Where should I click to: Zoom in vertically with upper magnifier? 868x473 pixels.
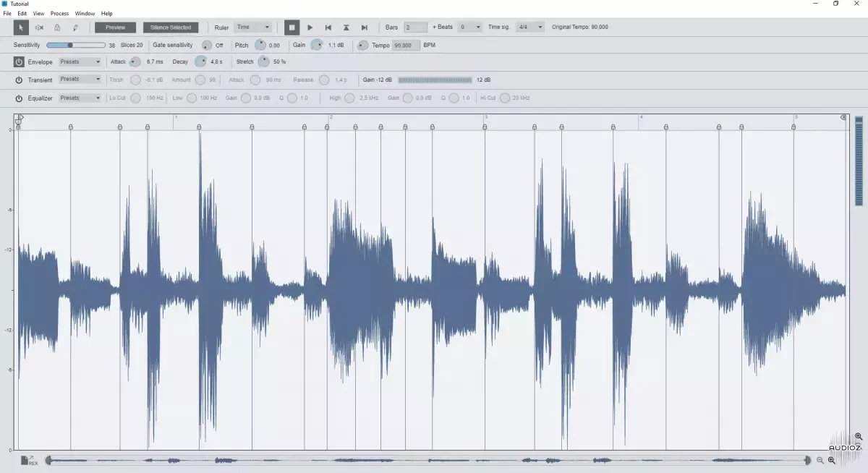859,437
